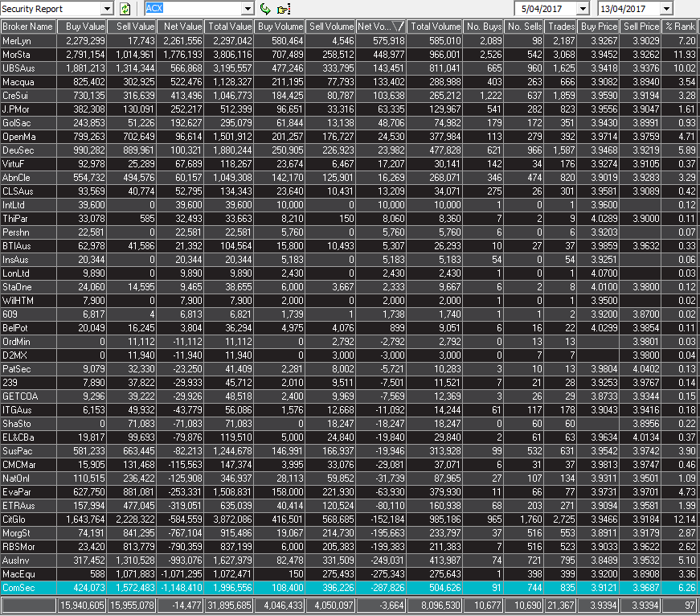Select the CreSui broker name
This screenshot has width=700, height=616.
tap(15, 96)
